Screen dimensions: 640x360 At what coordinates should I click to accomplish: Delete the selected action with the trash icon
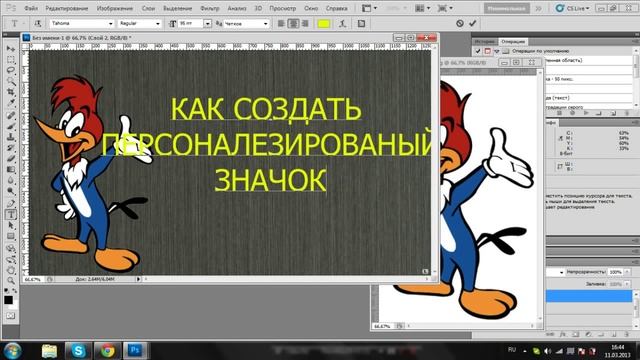[x=627, y=113]
